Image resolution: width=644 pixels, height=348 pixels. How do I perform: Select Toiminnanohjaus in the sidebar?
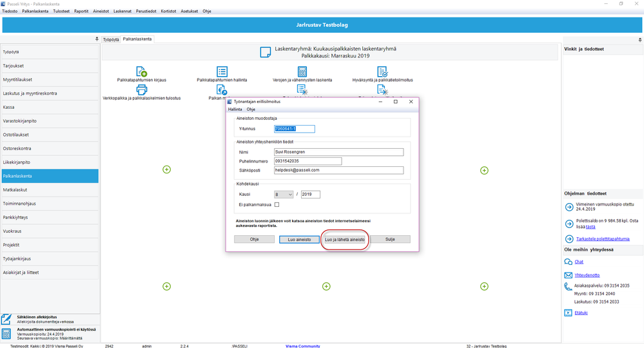tap(50, 204)
